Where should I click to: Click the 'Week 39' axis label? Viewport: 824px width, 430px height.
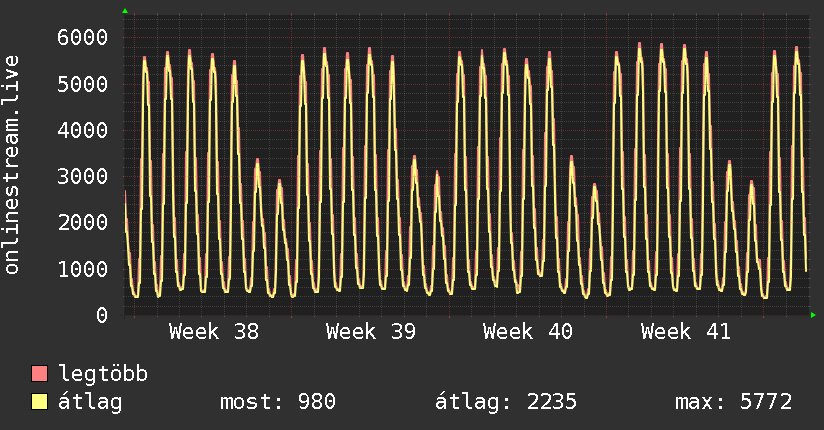click(370, 332)
